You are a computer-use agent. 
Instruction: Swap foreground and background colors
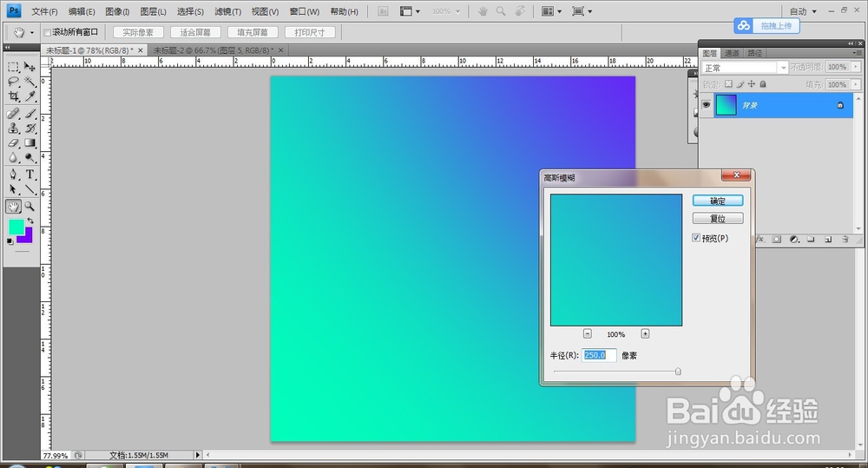[x=31, y=221]
